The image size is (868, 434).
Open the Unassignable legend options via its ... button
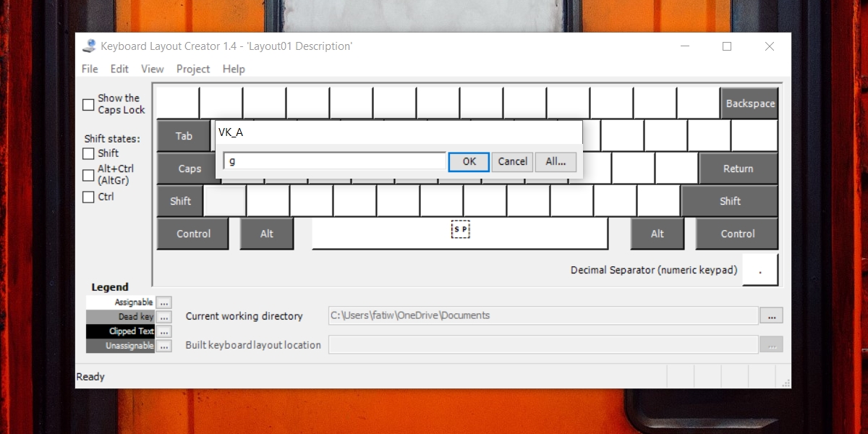click(163, 345)
